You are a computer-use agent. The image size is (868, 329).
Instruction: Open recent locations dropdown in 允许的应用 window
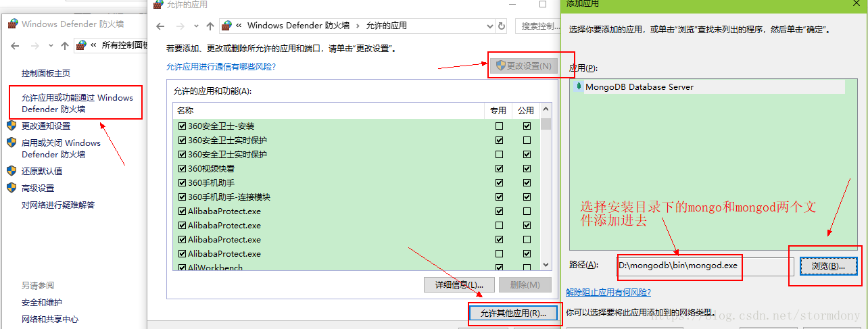click(196, 26)
